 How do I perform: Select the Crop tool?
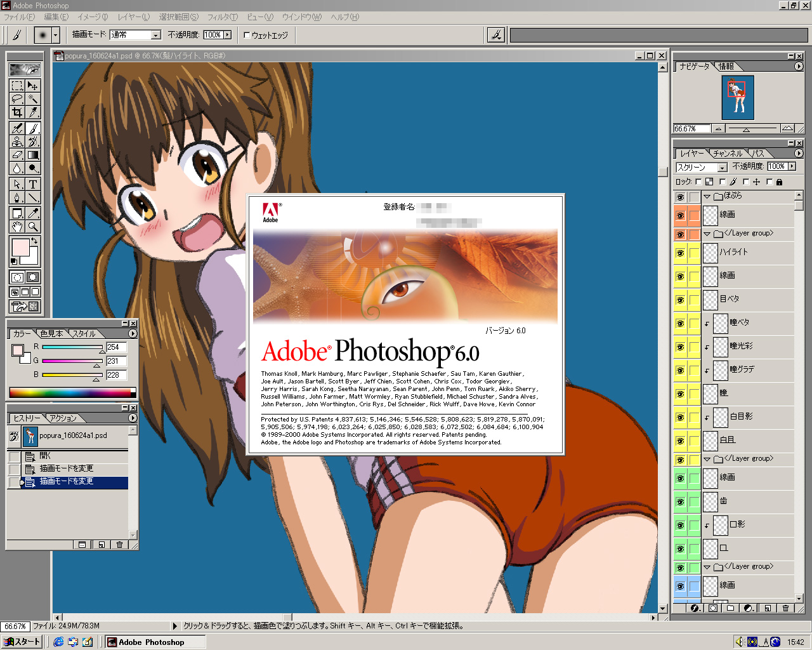pos(17,112)
